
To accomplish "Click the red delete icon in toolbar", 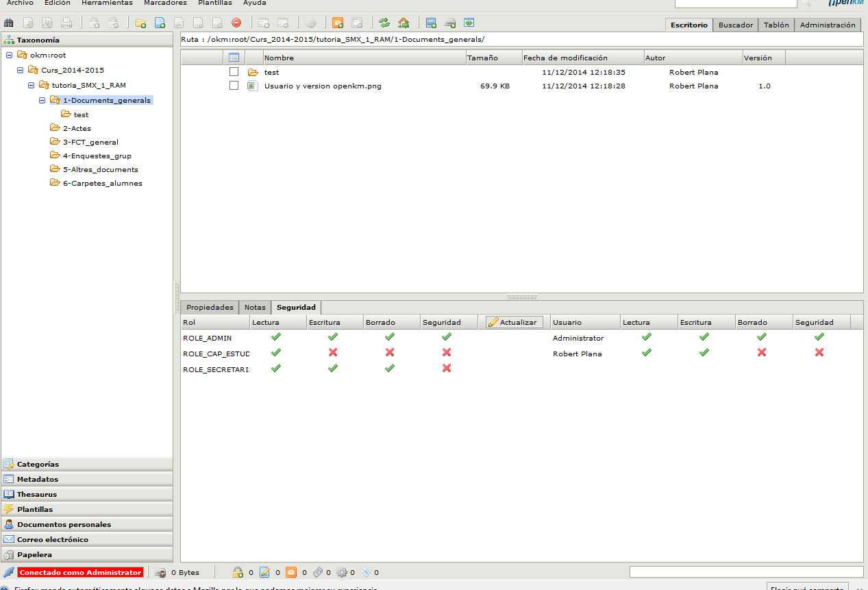I will [x=236, y=23].
